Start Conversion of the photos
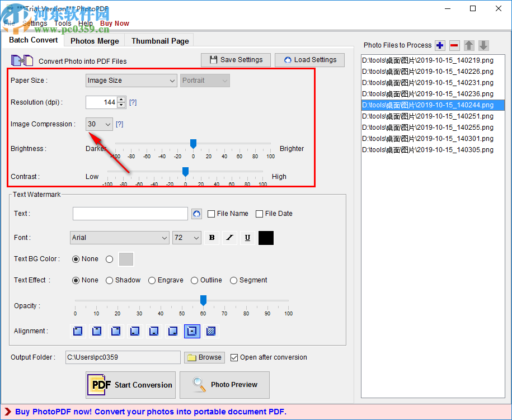The height and width of the screenshot is (420, 512). click(x=130, y=385)
